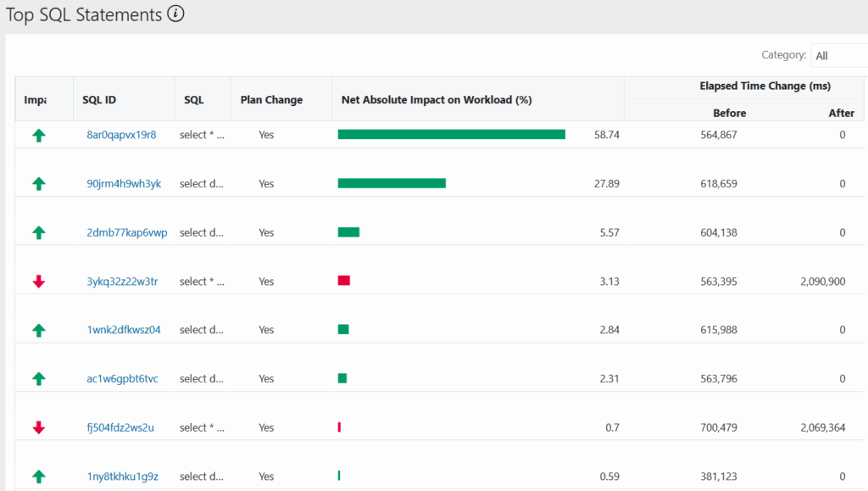
Task: Click green arrow in ac1w6gpbt6tvc row
Action: (x=38, y=379)
